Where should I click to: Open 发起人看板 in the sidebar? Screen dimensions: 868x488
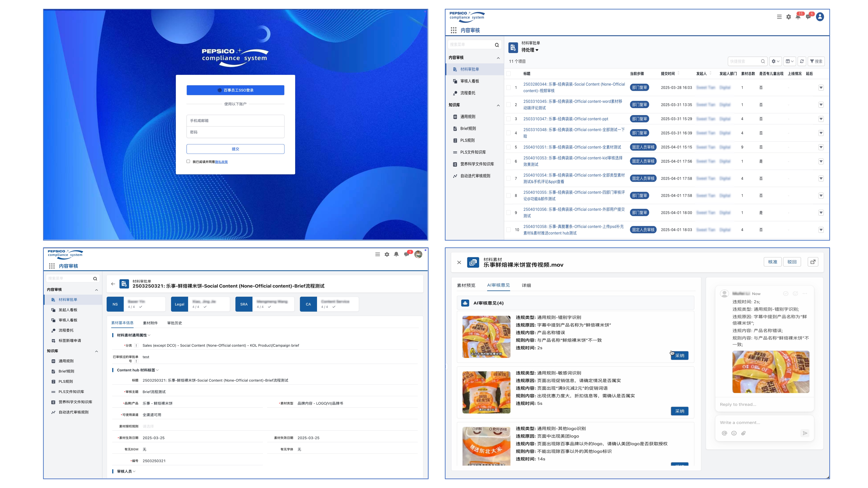pos(68,310)
